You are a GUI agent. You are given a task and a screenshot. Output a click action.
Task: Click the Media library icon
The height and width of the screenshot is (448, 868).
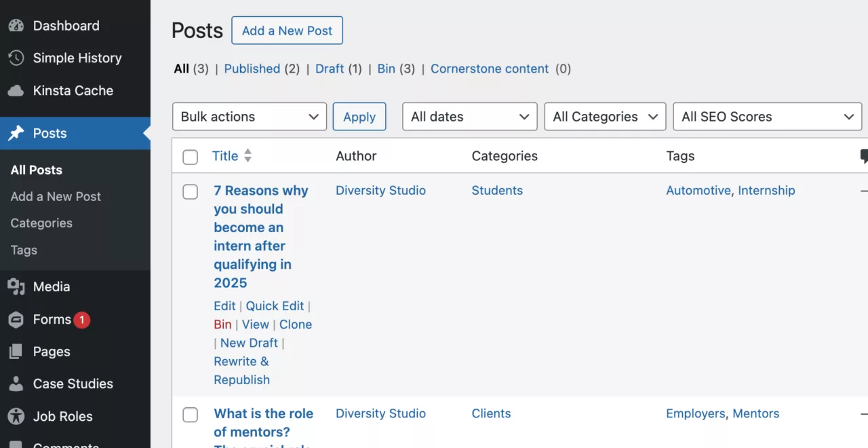(x=16, y=287)
